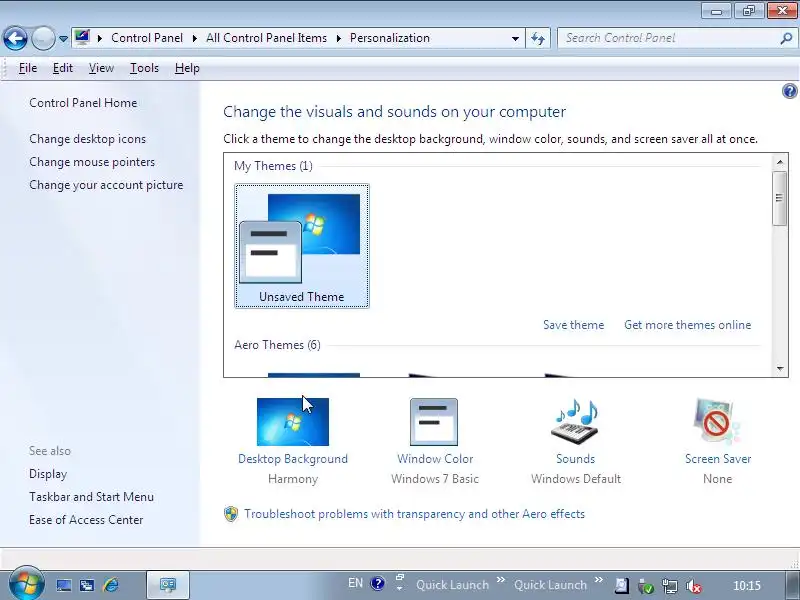Expand the arrow after Control Panel breadcrumb
The image size is (800, 600).
194,38
